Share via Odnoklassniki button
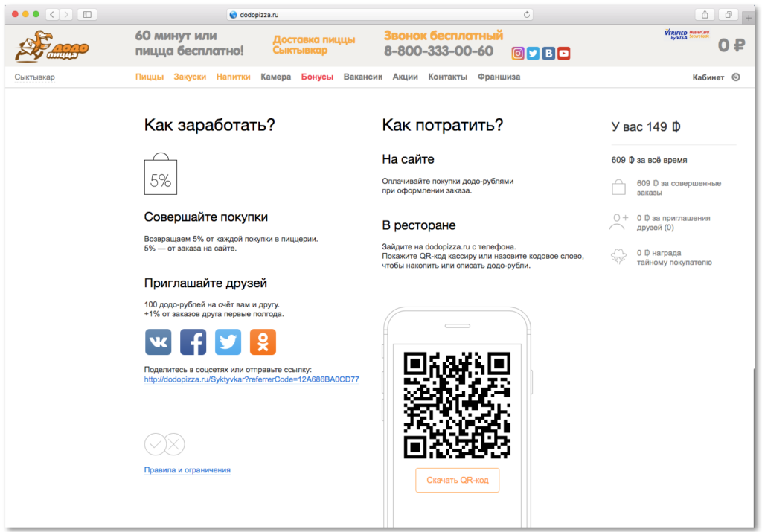 click(x=263, y=342)
